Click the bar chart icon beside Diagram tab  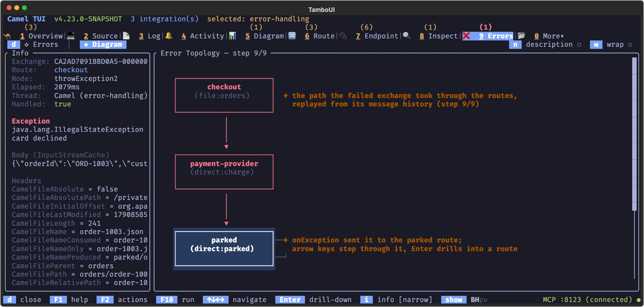click(232, 36)
